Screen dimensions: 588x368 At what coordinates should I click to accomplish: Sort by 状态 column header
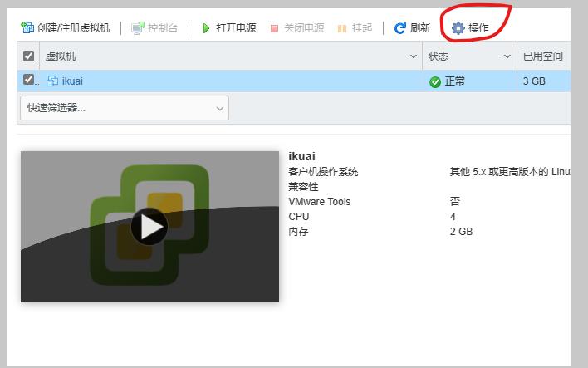(439, 56)
